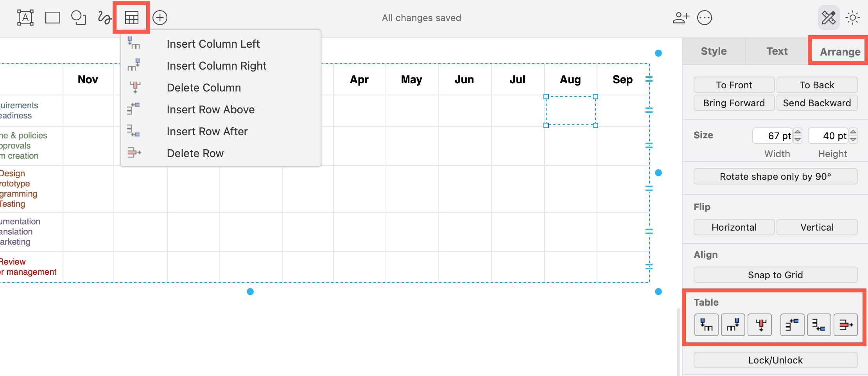Open the Table tool in toolbar

tap(132, 17)
